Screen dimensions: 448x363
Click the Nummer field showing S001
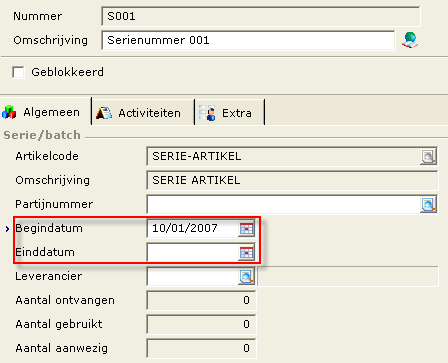(261, 16)
